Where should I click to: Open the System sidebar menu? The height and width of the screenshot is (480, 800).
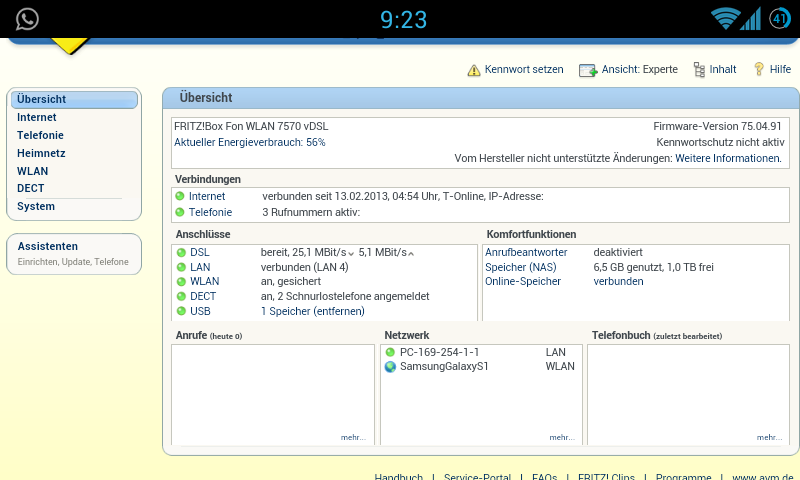coord(36,206)
